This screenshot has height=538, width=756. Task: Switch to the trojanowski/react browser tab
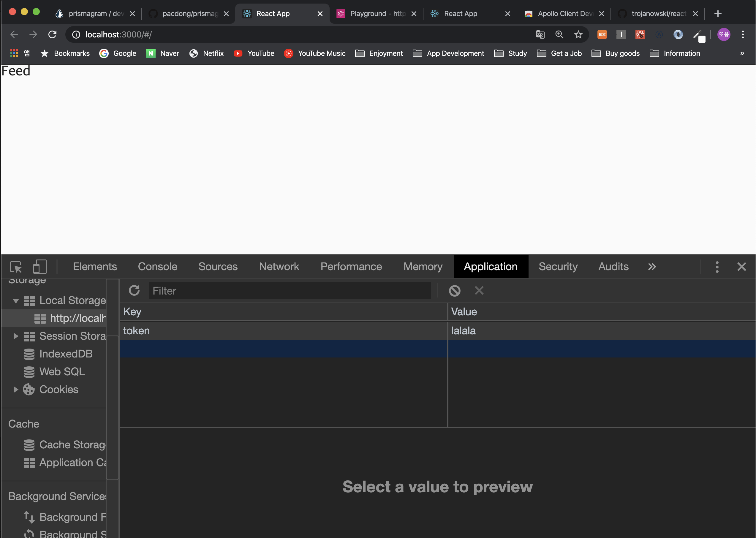click(657, 14)
